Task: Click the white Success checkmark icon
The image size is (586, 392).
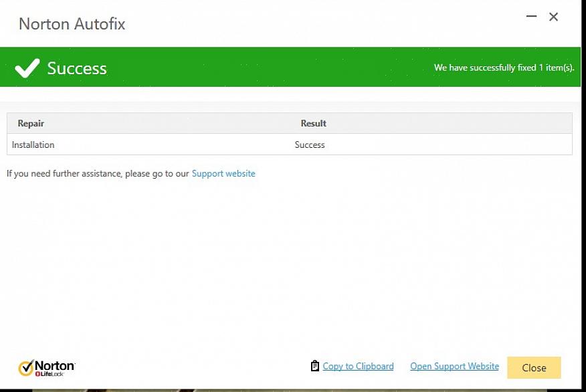Action: [27, 68]
